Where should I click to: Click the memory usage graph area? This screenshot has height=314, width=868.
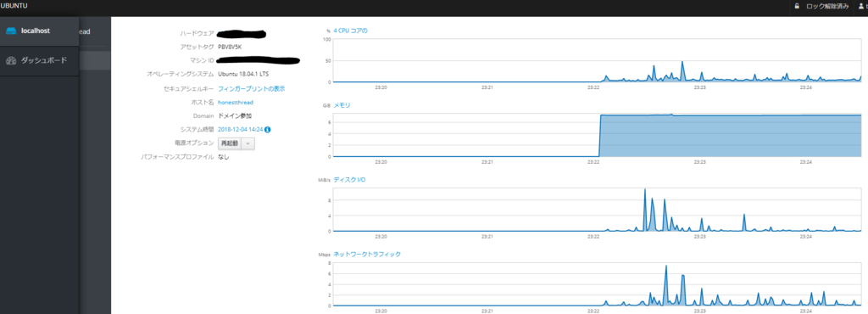(x=598, y=135)
